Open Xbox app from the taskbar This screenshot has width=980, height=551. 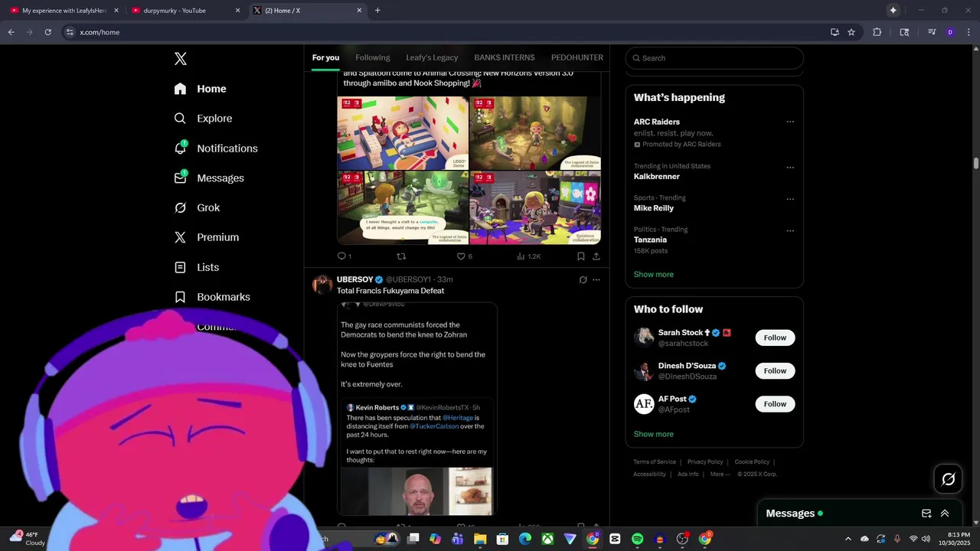pyautogui.click(x=547, y=539)
